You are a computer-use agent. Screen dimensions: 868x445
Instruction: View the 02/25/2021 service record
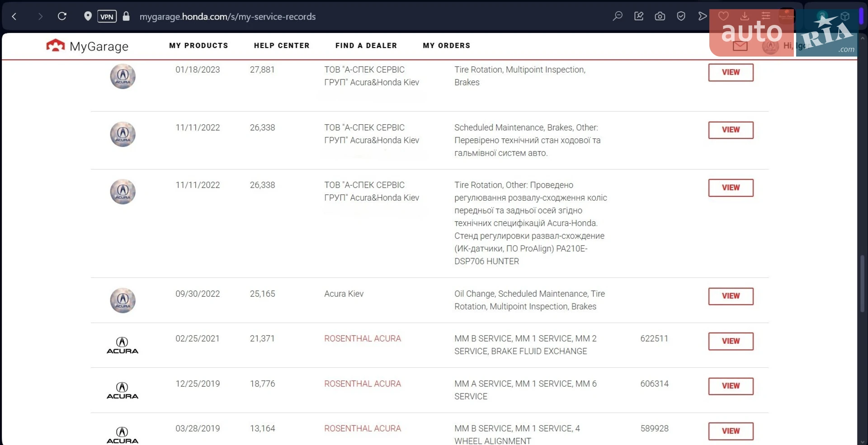click(x=731, y=341)
